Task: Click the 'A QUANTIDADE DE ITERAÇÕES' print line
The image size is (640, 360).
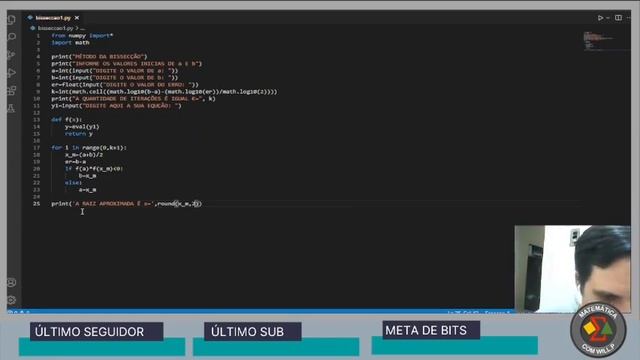Action: (133, 98)
